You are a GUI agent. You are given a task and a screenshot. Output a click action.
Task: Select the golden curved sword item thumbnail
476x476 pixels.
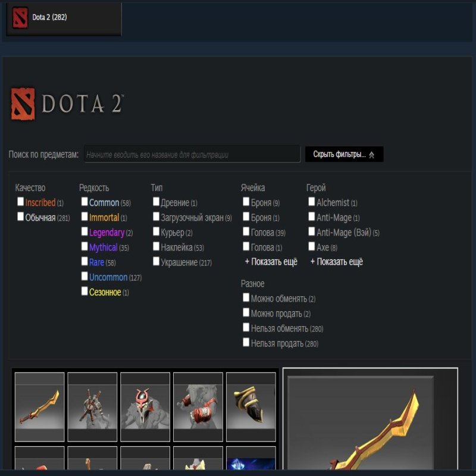pyautogui.click(x=39, y=407)
